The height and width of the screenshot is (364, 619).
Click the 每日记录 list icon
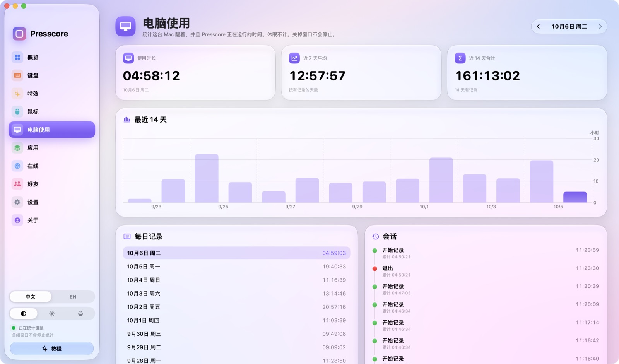coord(127,236)
